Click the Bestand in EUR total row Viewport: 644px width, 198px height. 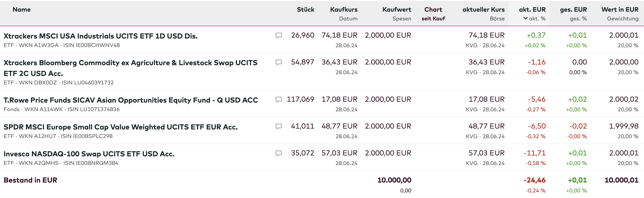31,180
